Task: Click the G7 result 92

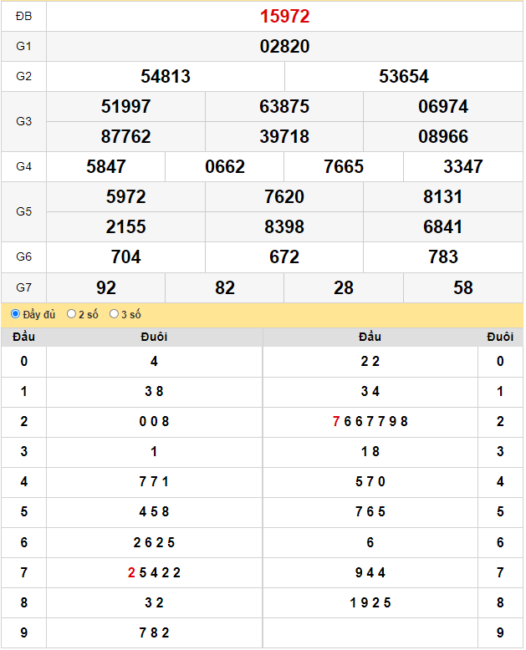Action: (x=106, y=288)
